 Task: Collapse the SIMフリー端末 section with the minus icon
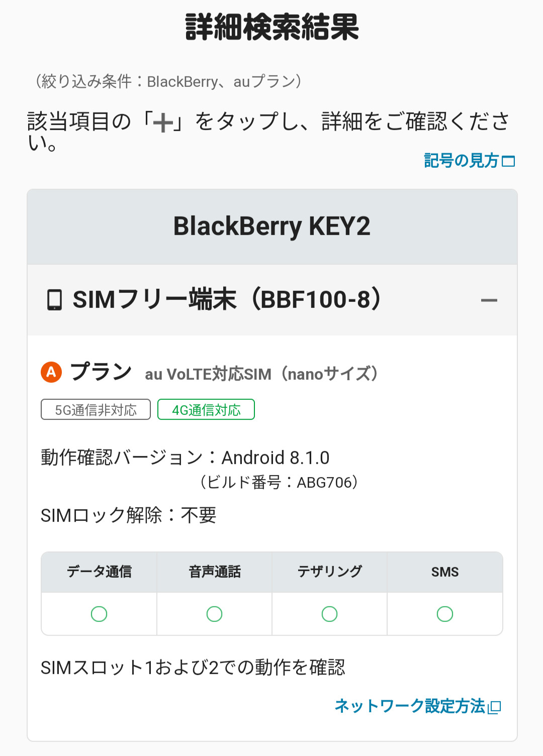coord(489,300)
